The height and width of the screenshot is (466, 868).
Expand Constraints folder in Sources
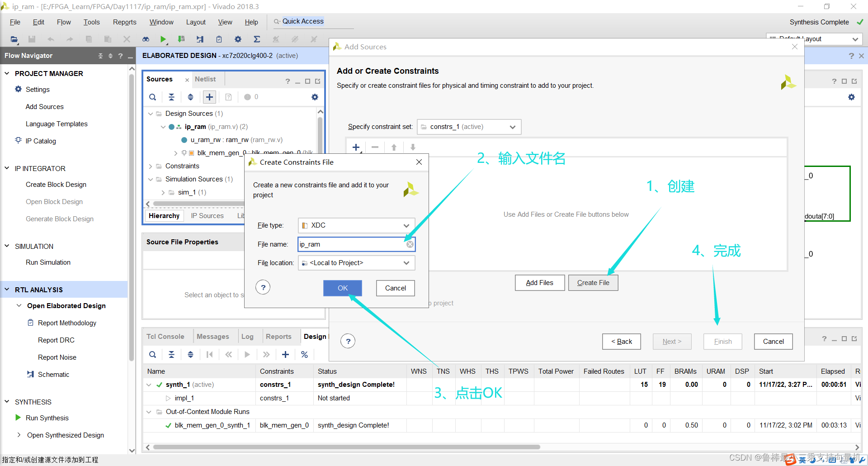point(151,166)
